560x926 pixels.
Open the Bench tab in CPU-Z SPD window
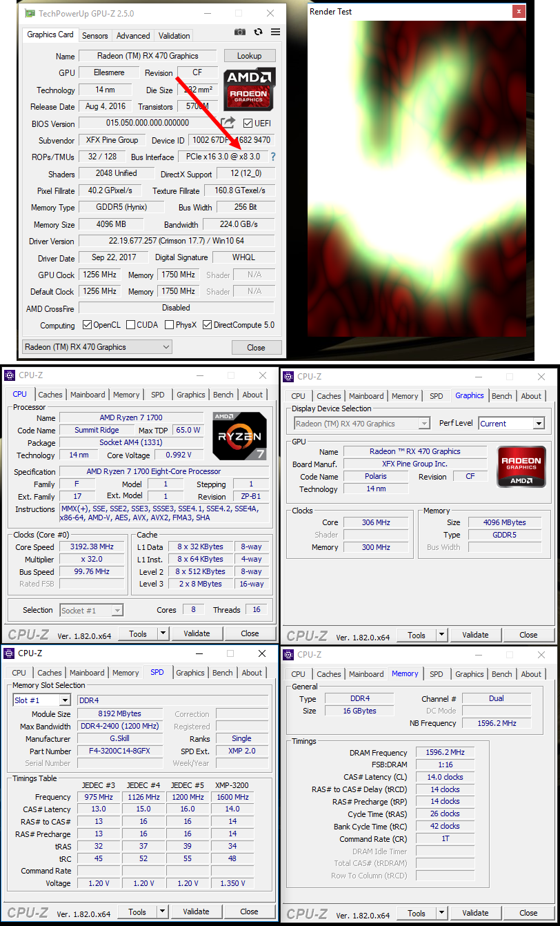[223, 673]
